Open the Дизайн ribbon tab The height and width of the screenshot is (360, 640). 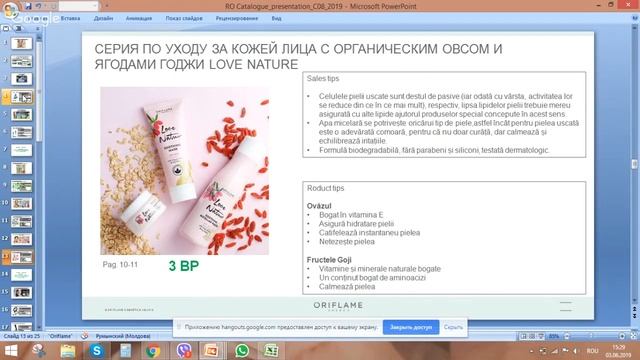point(103,18)
